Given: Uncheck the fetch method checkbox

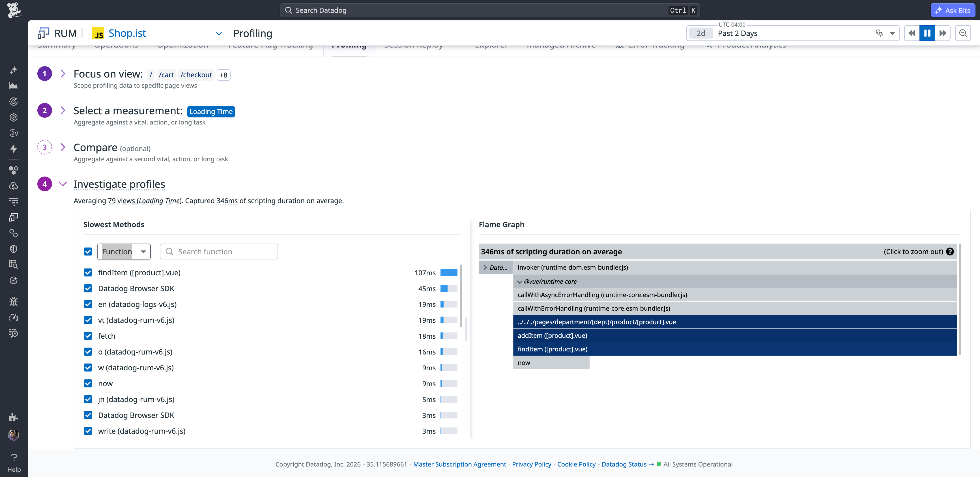Looking at the screenshot, I should tap(88, 336).
